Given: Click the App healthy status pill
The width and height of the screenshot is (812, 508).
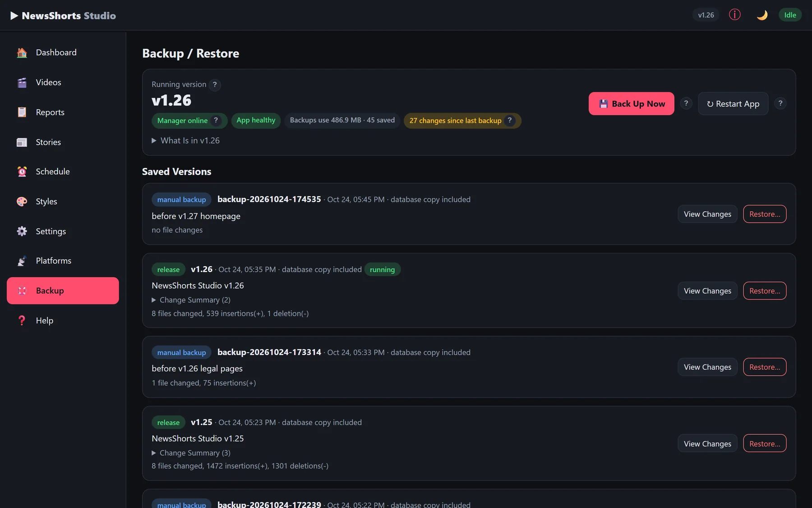Looking at the screenshot, I should point(256,120).
